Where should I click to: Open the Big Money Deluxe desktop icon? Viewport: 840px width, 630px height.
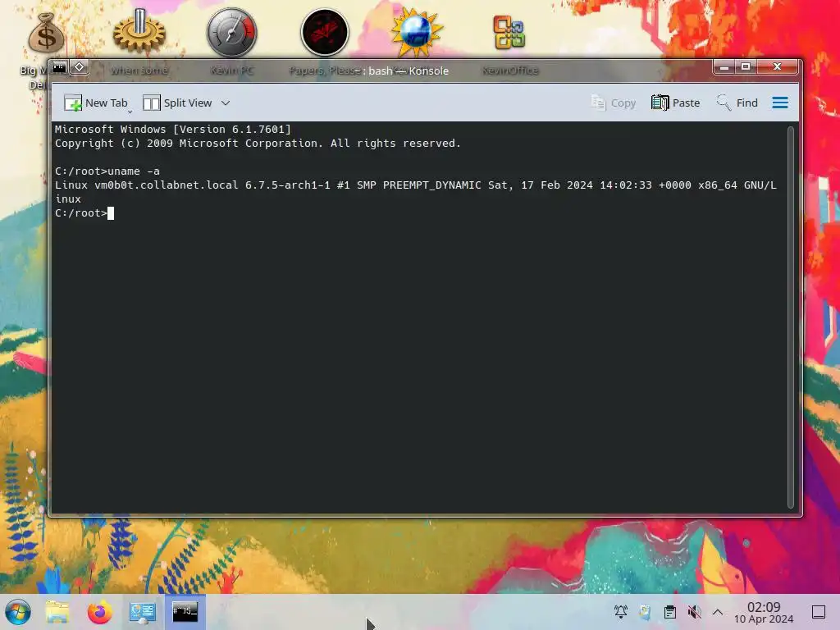(46, 34)
